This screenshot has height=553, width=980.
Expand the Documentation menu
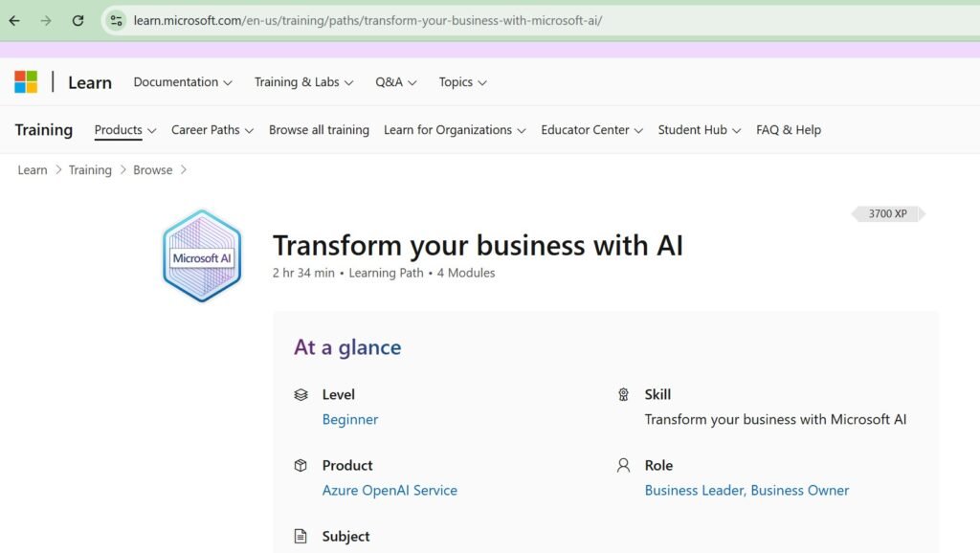click(x=183, y=82)
